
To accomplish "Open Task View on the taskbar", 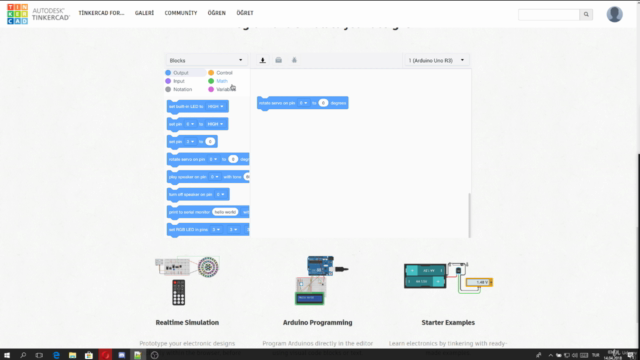I will pyautogui.click(x=39, y=355).
